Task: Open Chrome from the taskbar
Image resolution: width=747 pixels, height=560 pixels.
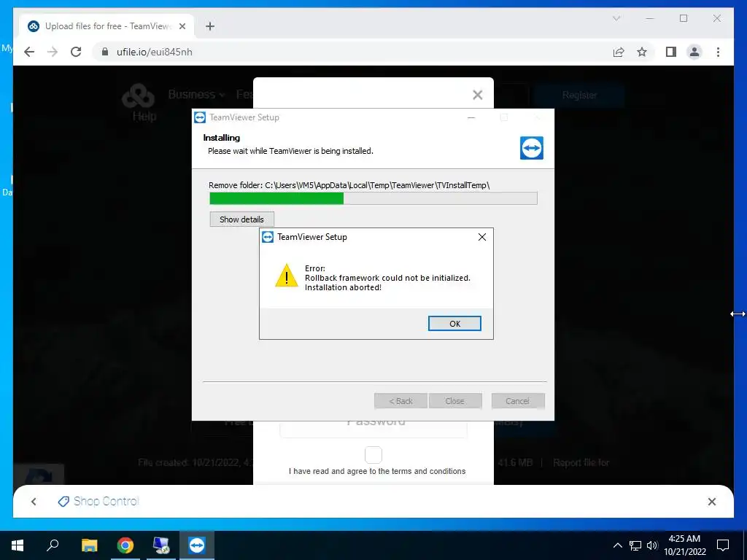Action: pos(125,545)
